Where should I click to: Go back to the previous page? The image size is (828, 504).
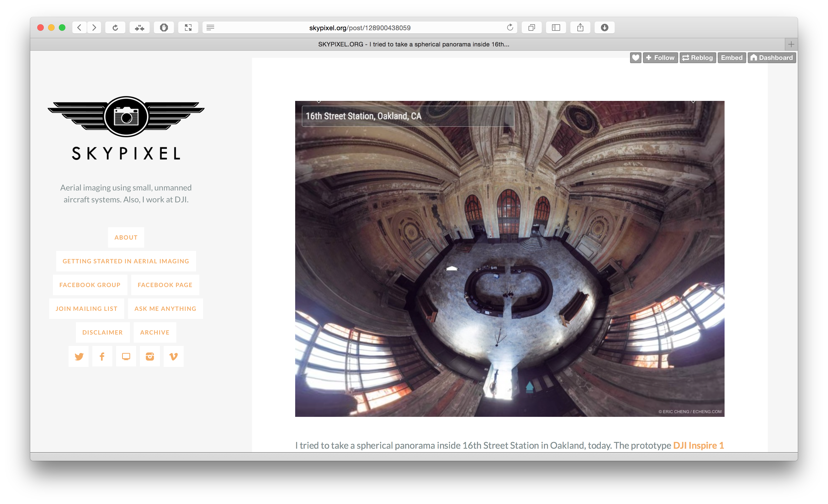point(79,28)
